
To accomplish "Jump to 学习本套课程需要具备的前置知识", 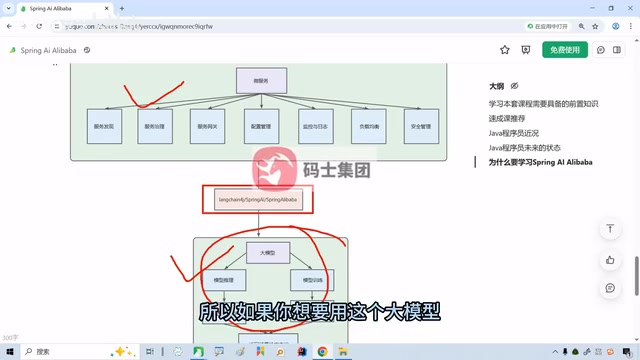I will (543, 104).
